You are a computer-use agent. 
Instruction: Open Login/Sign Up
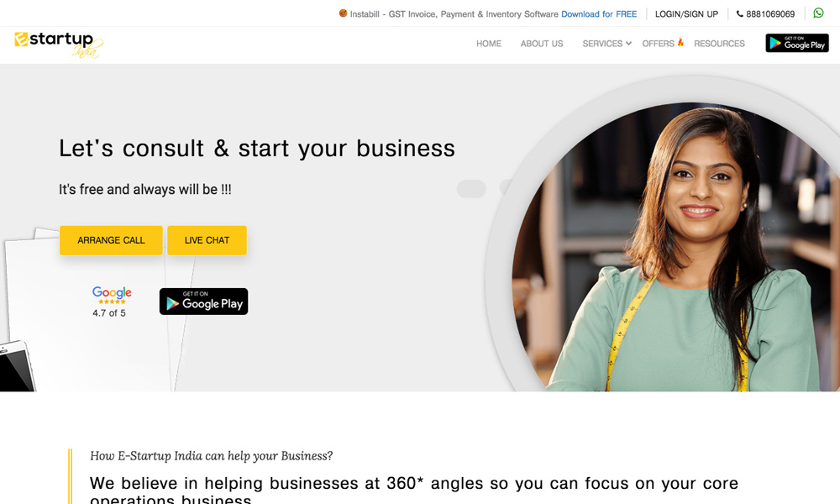pos(686,14)
